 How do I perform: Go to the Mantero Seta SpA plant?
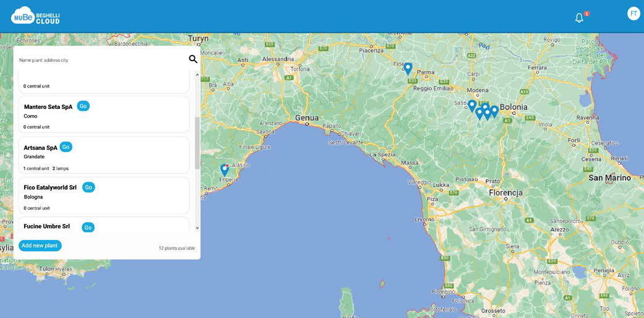[x=84, y=106]
